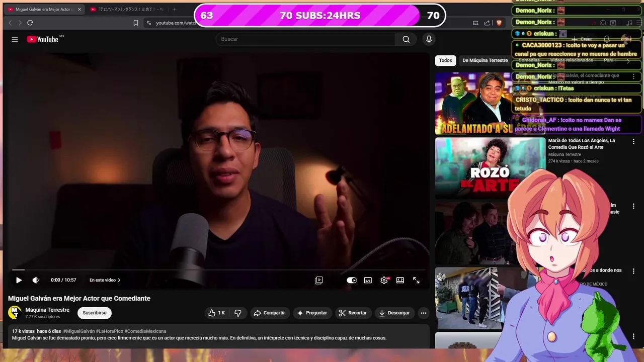Click the Compartir share button
Screen dimensions: 644x362
click(x=270, y=313)
